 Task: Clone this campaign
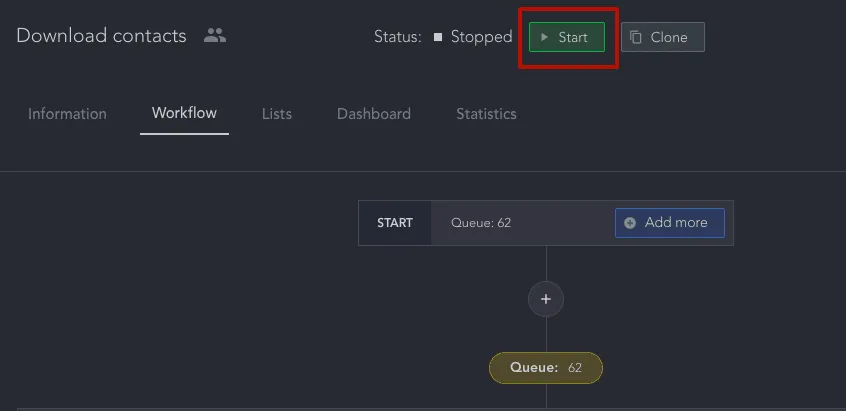(x=663, y=37)
